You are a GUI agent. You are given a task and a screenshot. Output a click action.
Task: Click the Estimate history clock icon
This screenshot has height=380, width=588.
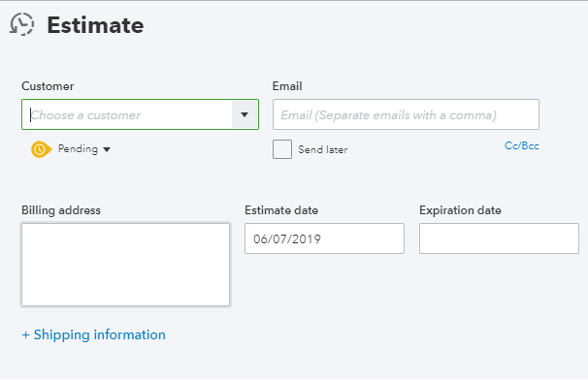(21, 24)
